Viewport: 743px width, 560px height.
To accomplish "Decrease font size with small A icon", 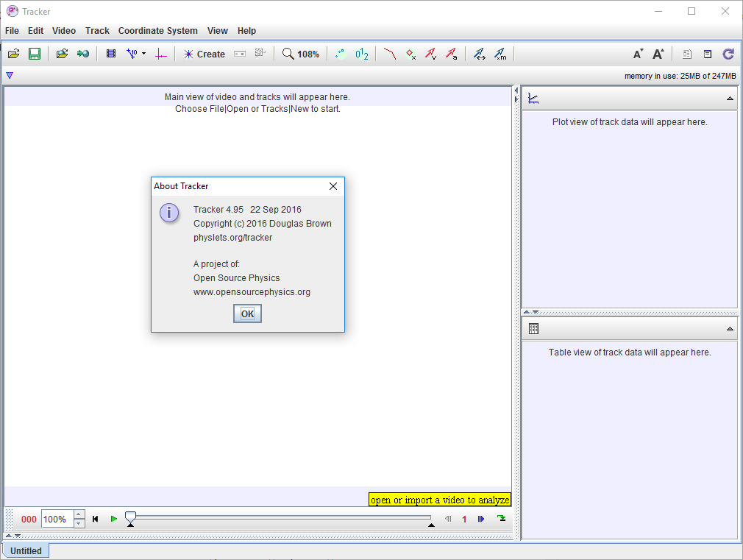I will [639, 54].
